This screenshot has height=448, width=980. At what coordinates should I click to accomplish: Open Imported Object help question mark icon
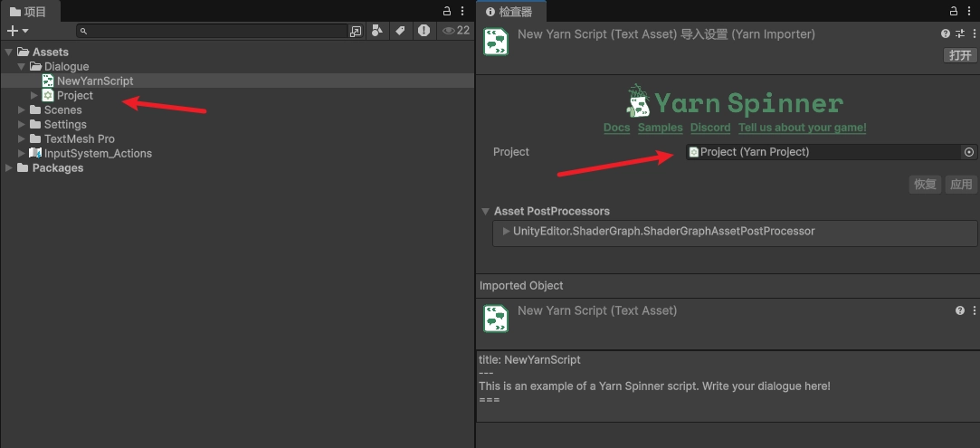pos(960,310)
